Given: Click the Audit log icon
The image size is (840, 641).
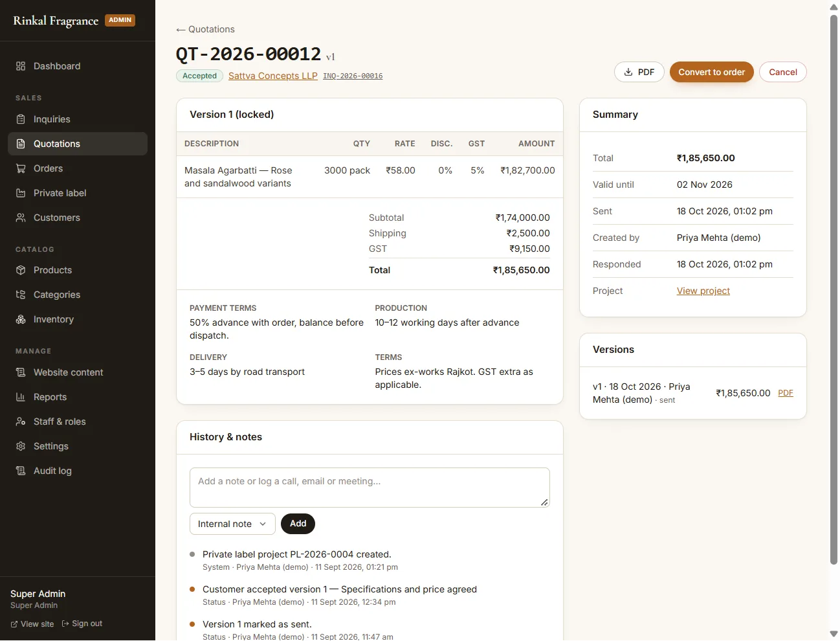Looking at the screenshot, I should [x=21, y=471].
